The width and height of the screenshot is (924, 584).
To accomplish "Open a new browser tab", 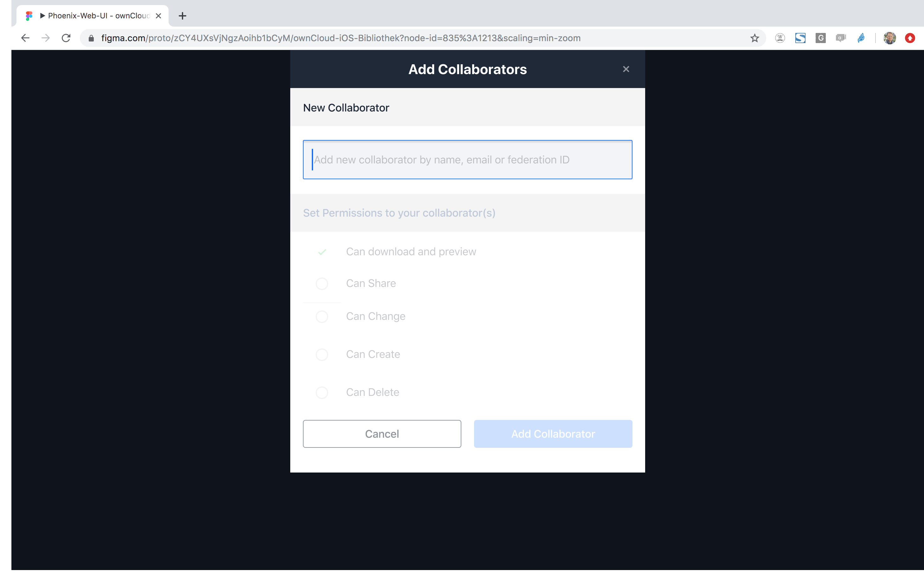I will (x=183, y=16).
